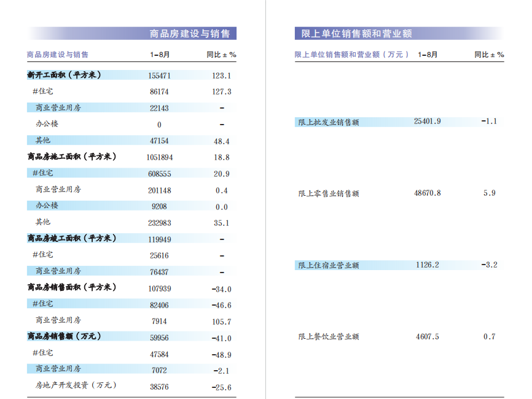Select the percentage 20.9
532x399 pixels.
pos(222,174)
